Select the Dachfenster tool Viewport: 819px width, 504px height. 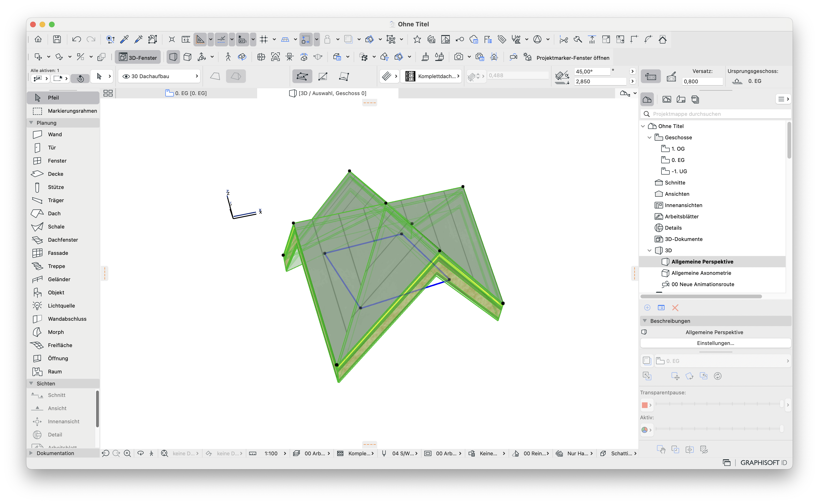click(63, 240)
